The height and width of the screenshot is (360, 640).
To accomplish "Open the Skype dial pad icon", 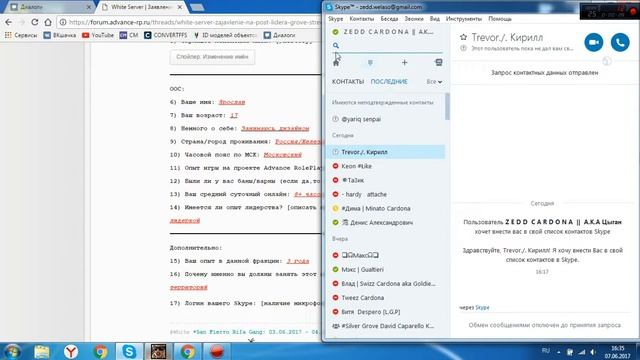I will (x=370, y=62).
